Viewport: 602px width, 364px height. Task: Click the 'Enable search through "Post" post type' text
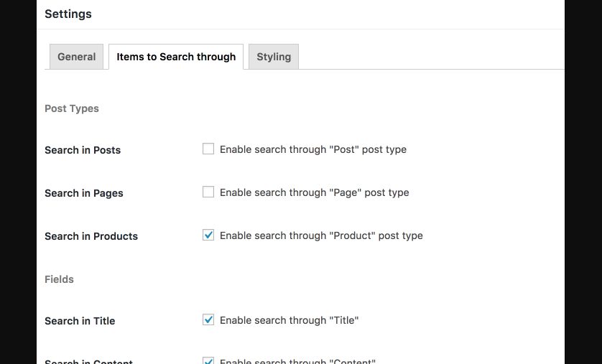point(313,149)
